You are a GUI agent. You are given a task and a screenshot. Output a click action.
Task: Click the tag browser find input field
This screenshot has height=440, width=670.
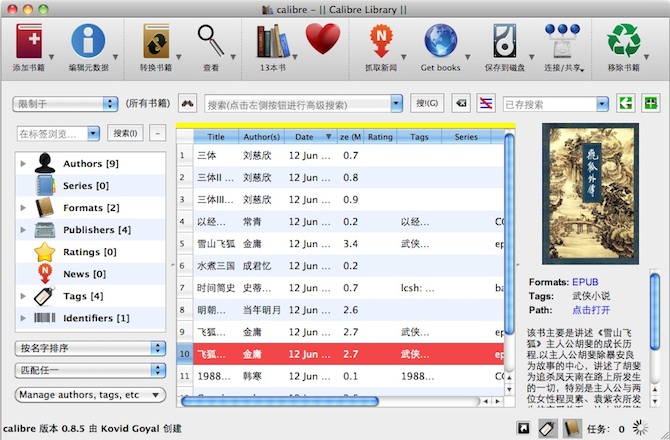point(53,134)
